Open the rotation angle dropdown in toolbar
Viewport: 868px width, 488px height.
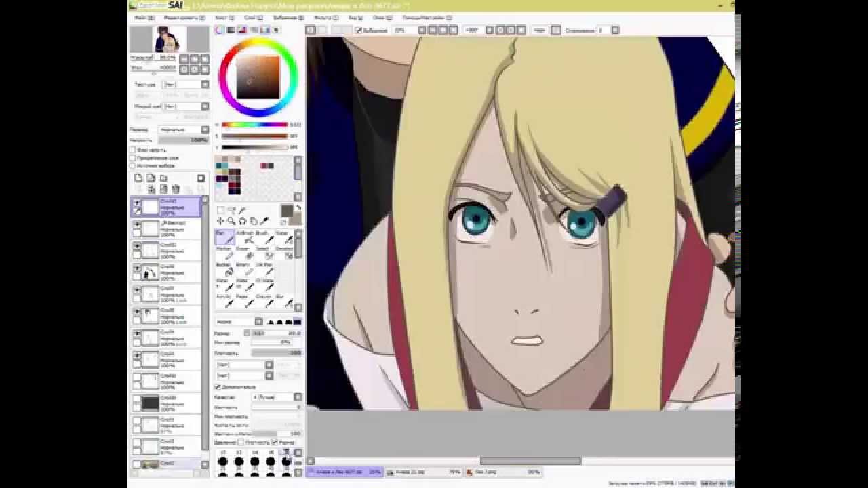[x=490, y=30]
